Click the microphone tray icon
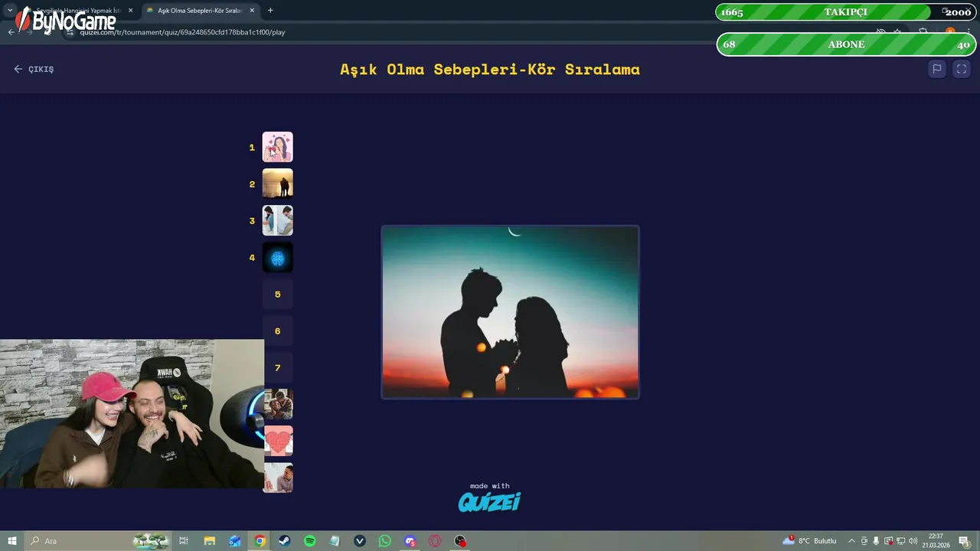980x551 pixels. pos(876,541)
